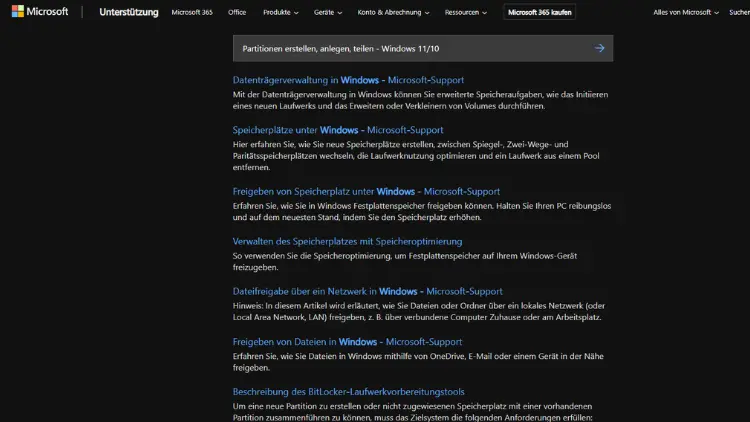Open Freigeben von Dateien in Windows result
This screenshot has height=422, width=750.
pos(347,342)
